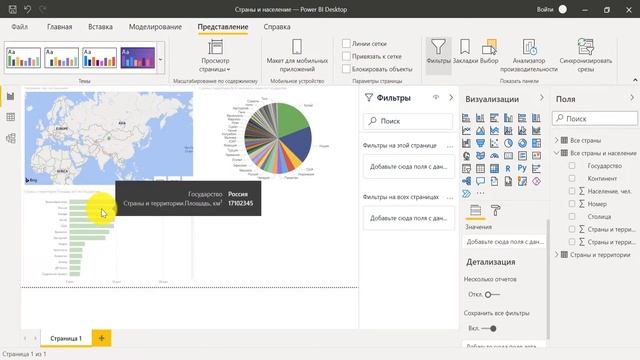Check the Континент field
640x360 pixels.
[572, 178]
